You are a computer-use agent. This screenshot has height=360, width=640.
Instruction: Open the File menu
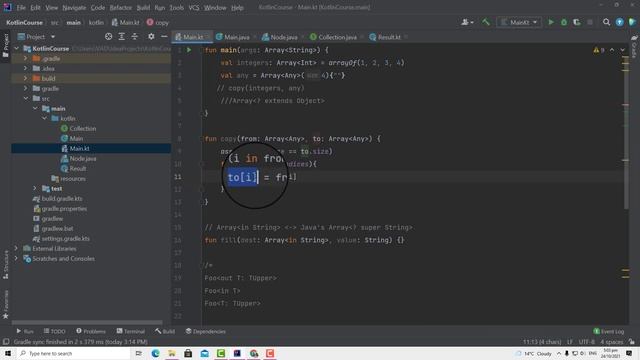tap(21, 7)
